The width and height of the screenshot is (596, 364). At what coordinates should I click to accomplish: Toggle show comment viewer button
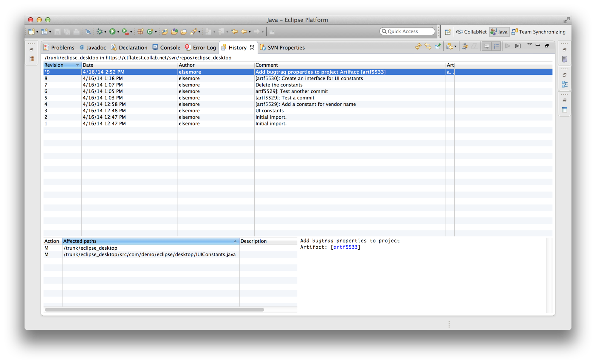pyautogui.click(x=486, y=46)
